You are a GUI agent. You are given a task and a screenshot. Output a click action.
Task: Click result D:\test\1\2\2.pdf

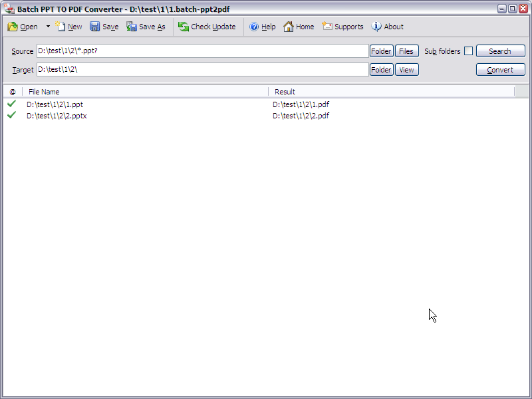(x=301, y=116)
